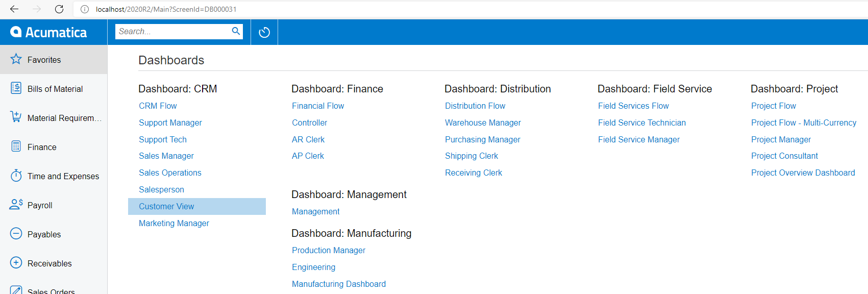The width and height of the screenshot is (868, 294).
Task: Open the Engineering dashboard
Action: [314, 267]
